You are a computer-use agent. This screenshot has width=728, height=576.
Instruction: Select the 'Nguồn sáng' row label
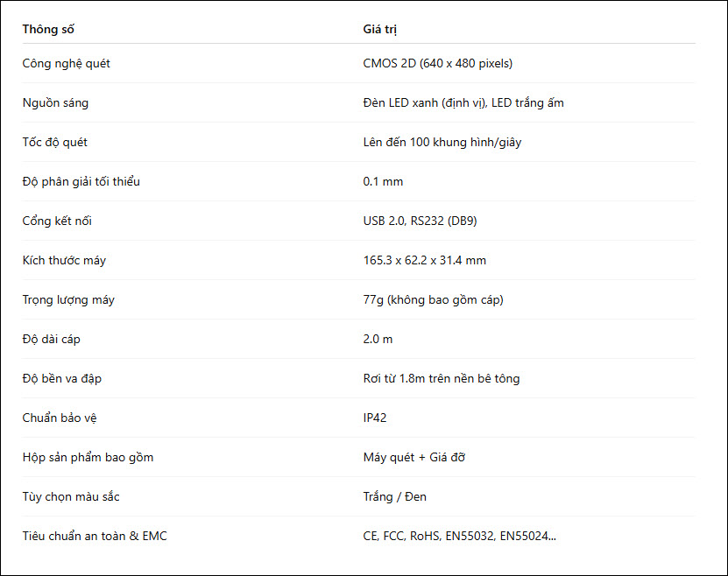pos(55,103)
